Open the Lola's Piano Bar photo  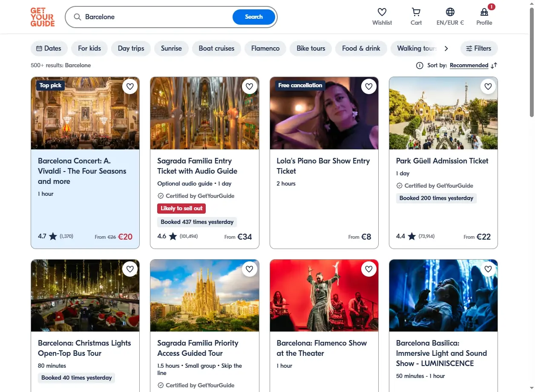pos(324,113)
